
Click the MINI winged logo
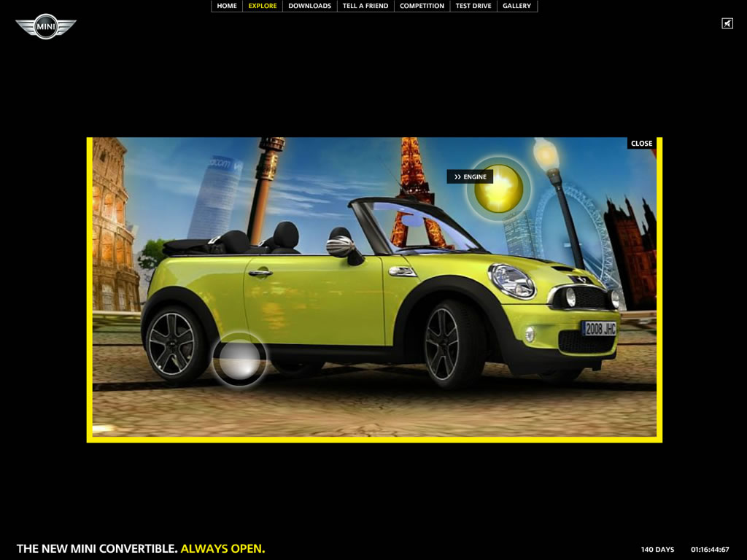pos(46,26)
